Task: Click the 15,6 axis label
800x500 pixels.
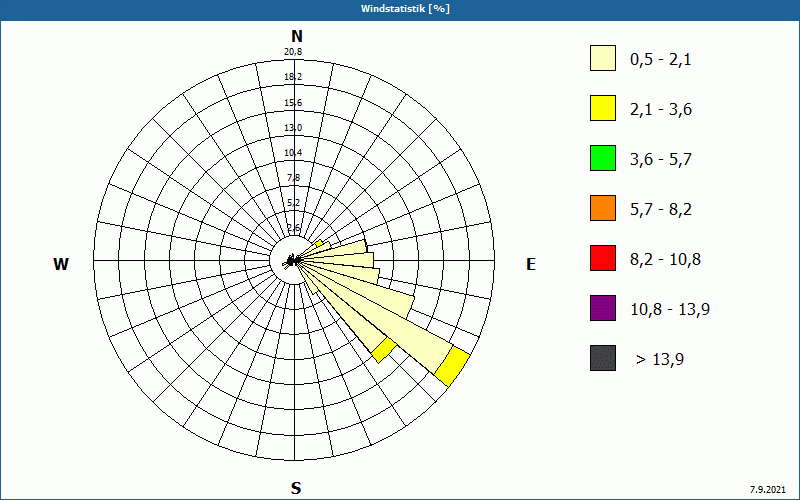Action: click(x=293, y=103)
